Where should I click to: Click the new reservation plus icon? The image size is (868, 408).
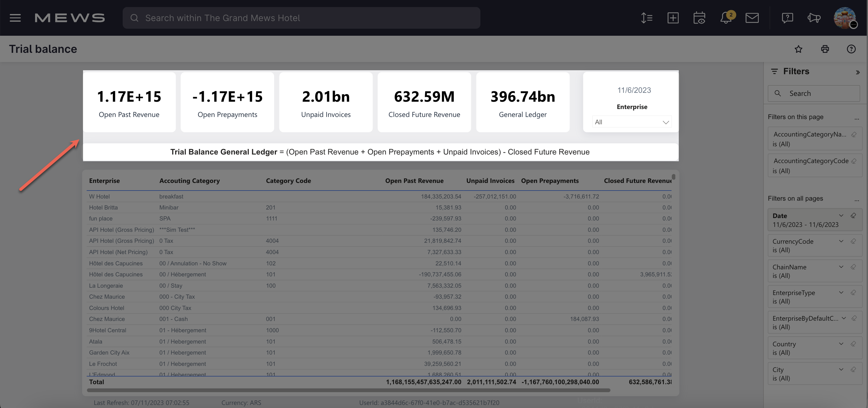[673, 18]
